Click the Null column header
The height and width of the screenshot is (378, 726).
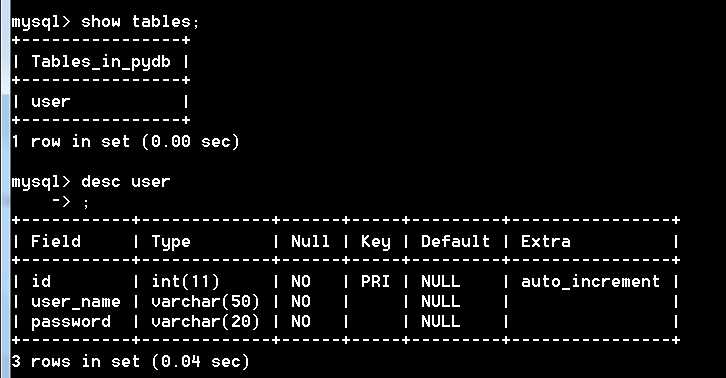pyautogui.click(x=310, y=241)
